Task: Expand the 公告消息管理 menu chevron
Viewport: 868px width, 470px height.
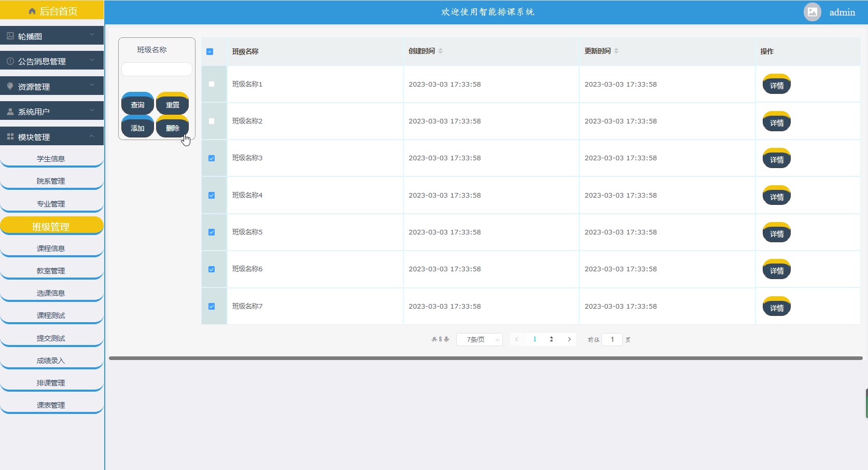Action: click(92, 60)
